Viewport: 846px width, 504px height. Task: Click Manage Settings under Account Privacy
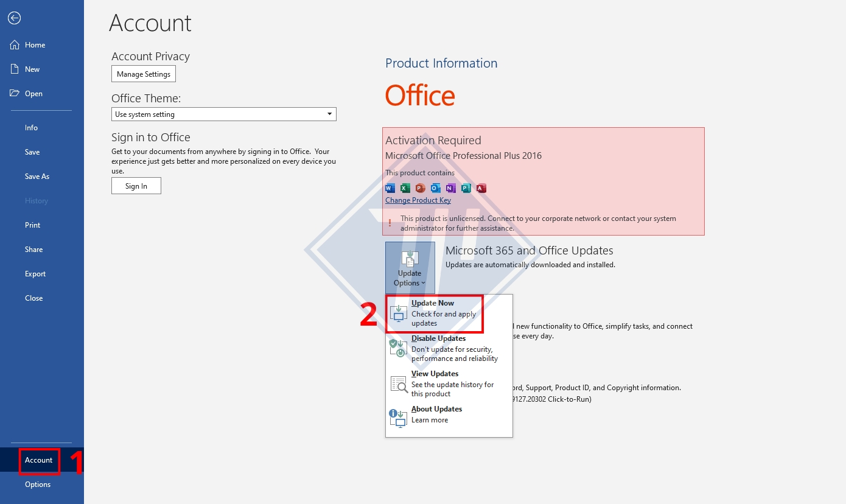point(143,74)
